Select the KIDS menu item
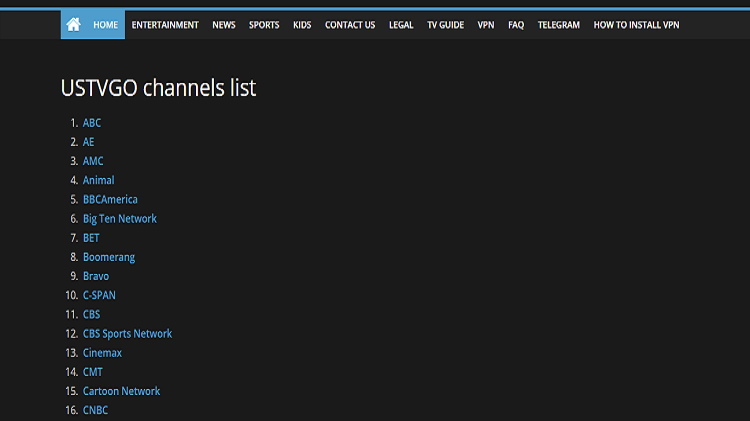Screen dimensions: 750x421 pyautogui.click(x=302, y=25)
